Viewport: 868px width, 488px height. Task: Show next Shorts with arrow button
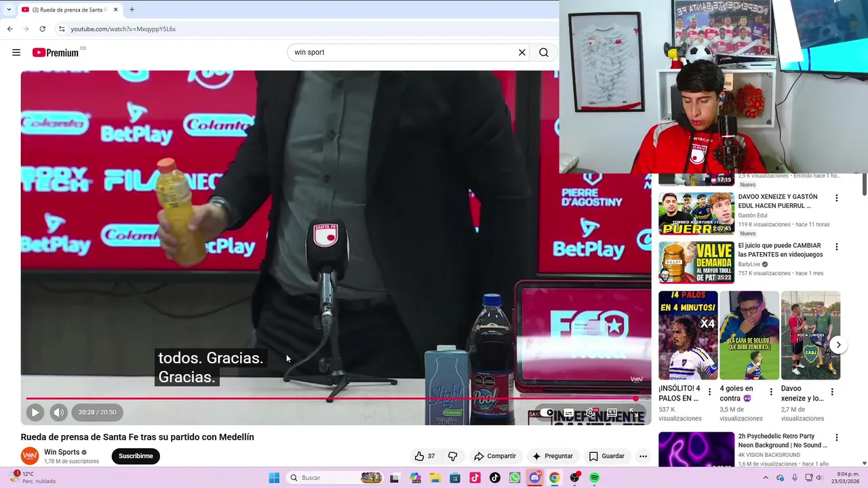(838, 344)
